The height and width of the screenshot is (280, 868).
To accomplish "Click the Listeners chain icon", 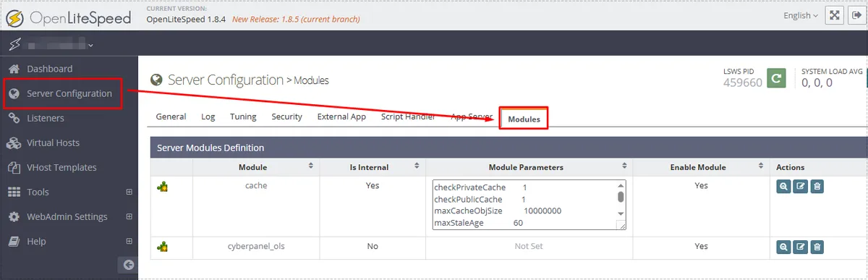I will 13,118.
